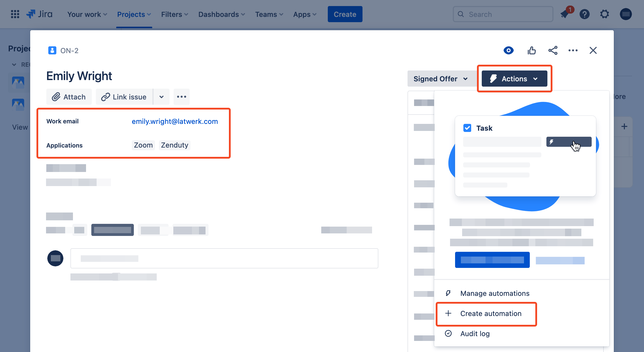Open the app switcher grid icon
The height and width of the screenshot is (352, 644).
click(15, 14)
